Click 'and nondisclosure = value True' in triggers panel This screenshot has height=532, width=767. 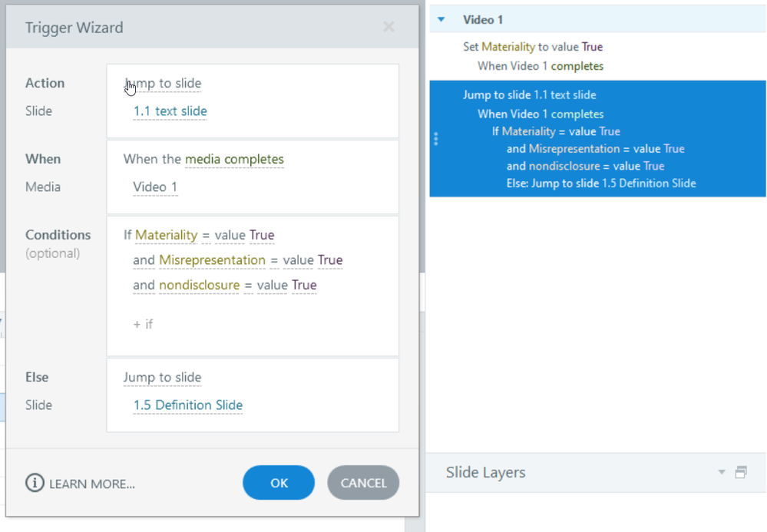pos(585,167)
